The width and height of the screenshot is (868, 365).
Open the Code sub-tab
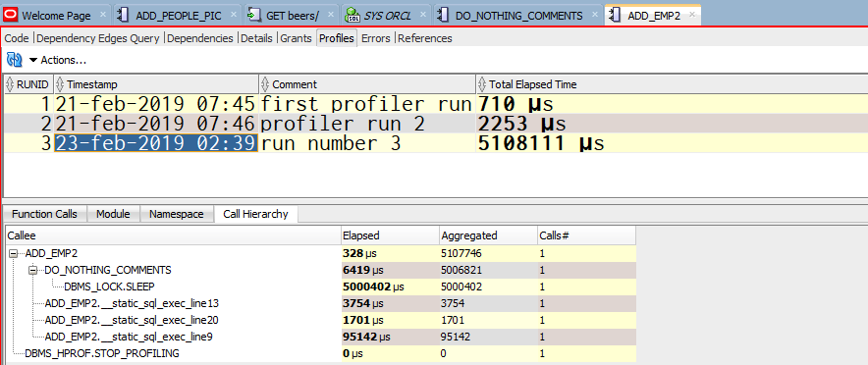click(x=17, y=38)
